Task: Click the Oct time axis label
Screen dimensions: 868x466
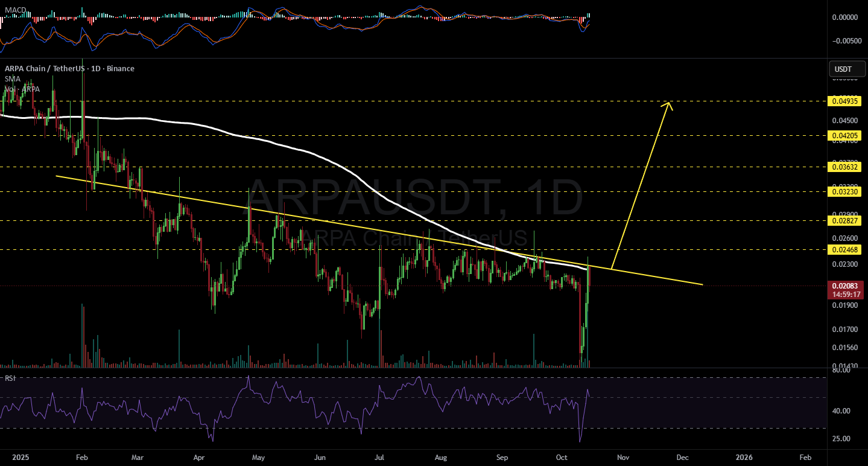Action: [x=563, y=458]
